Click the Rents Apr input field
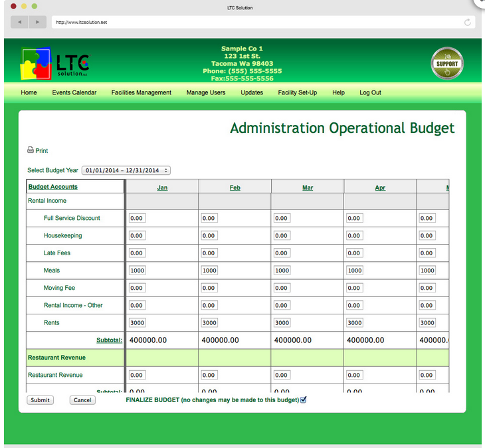 click(355, 322)
